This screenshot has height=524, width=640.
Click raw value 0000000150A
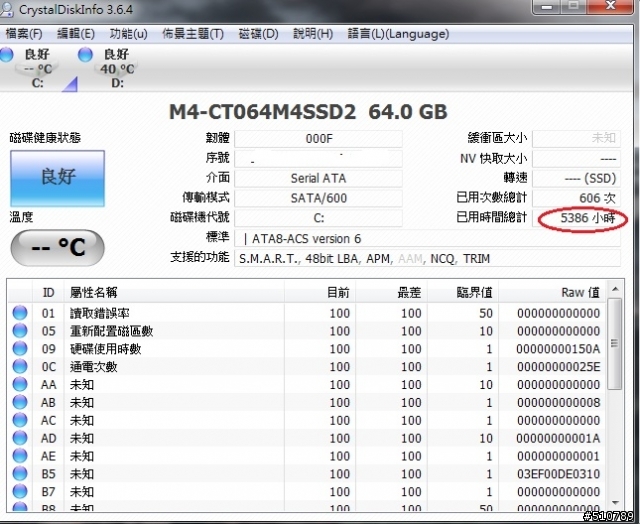click(x=558, y=349)
